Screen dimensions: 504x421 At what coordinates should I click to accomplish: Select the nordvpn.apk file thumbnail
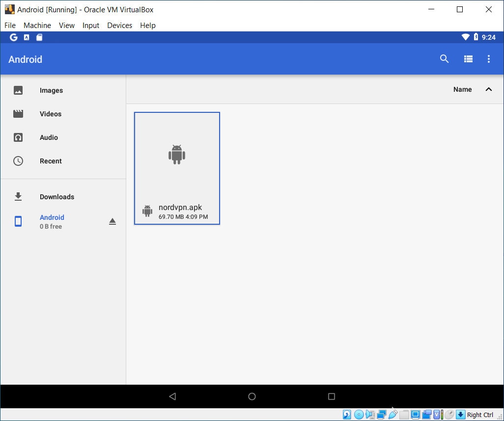coord(177,155)
